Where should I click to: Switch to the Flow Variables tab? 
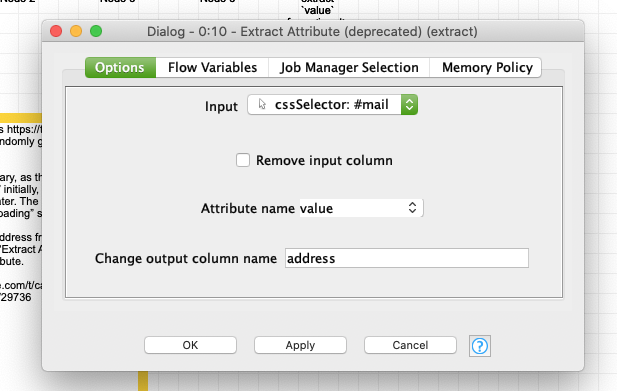point(212,67)
